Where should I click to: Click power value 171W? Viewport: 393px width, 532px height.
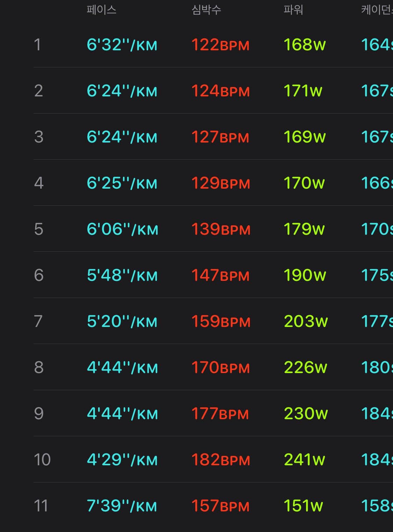click(x=303, y=91)
